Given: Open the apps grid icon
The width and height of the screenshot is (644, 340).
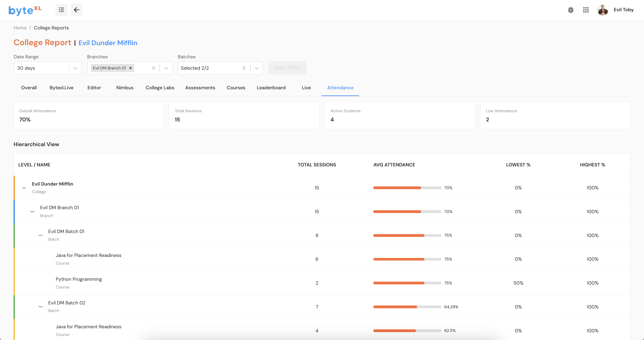Looking at the screenshot, I should tap(586, 10).
